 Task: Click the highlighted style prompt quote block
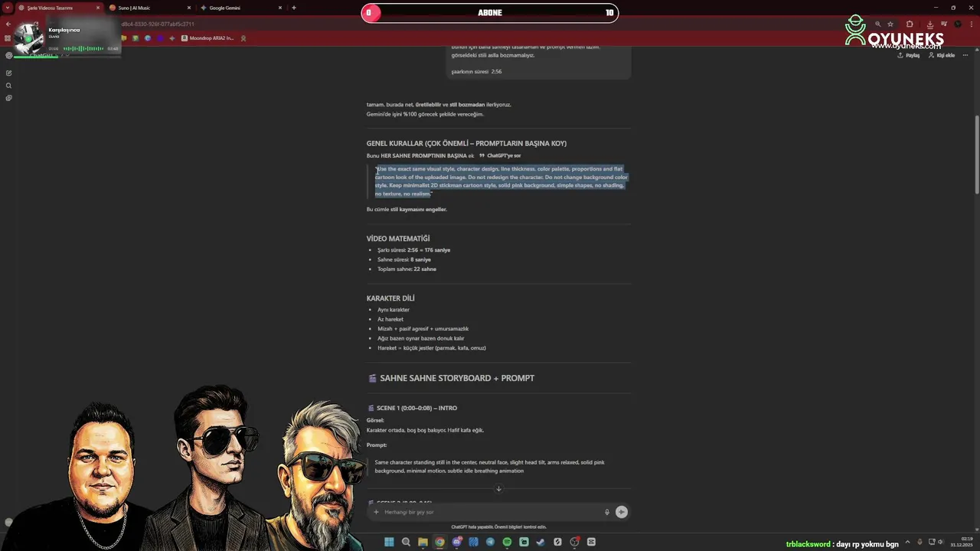[501, 181]
